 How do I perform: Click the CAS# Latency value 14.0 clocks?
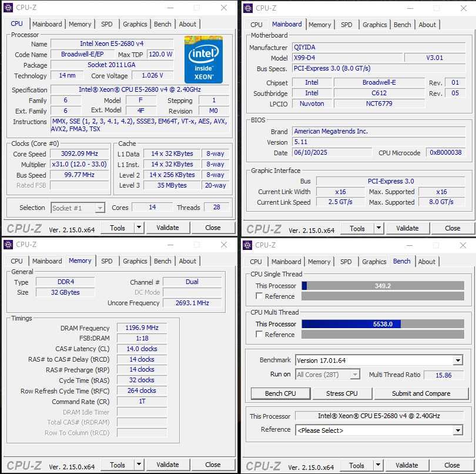click(142, 349)
